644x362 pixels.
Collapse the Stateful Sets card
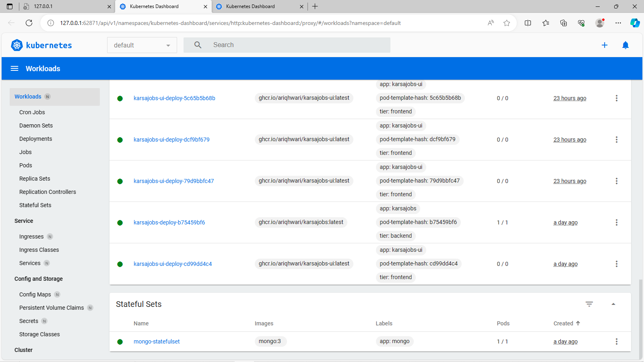(613, 304)
